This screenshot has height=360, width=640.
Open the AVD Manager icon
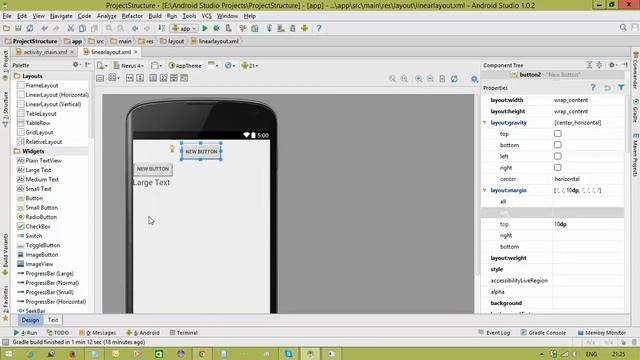[x=281, y=28]
